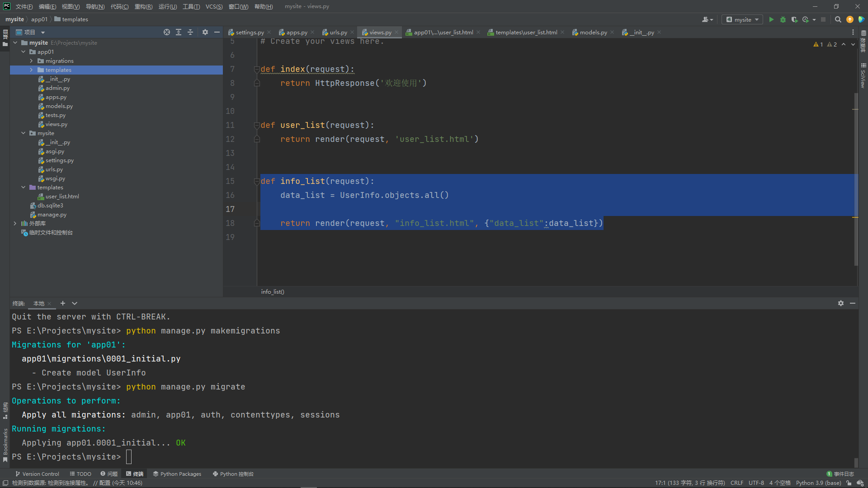Image resolution: width=868 pixels, height=488 pixels.
Task: Open the 重构(R) menu
Action: coord(143,6)
